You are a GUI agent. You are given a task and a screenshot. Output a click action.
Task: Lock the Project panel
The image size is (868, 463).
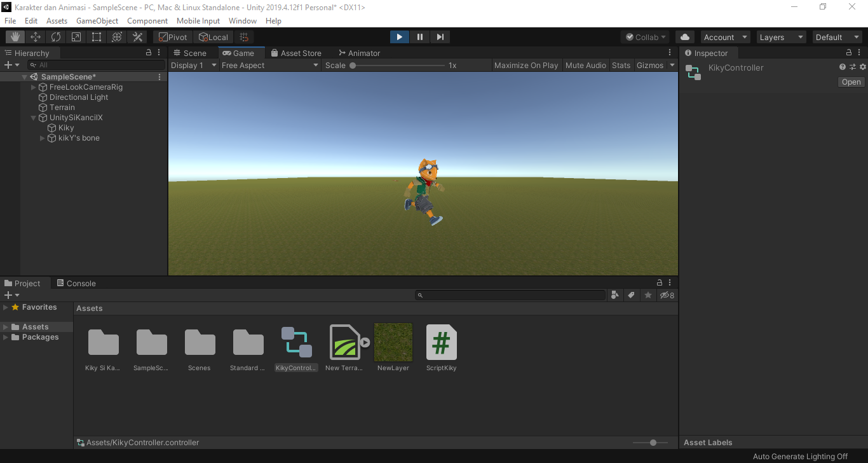(x=660, y=283)
